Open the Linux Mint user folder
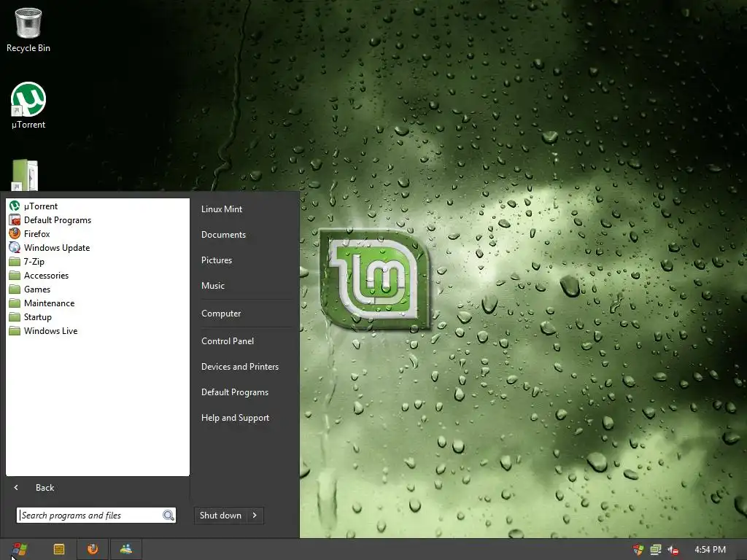The width and height of the screenshot is (747, 560). [222, 209]
